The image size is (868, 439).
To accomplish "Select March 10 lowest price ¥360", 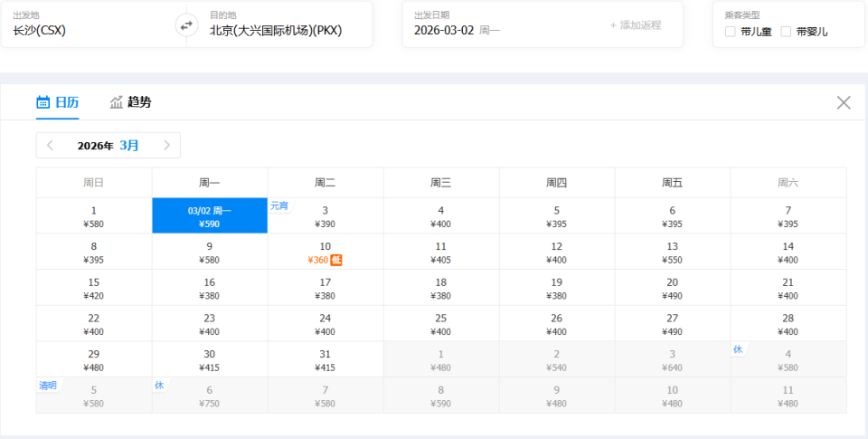I will point(325,252).
